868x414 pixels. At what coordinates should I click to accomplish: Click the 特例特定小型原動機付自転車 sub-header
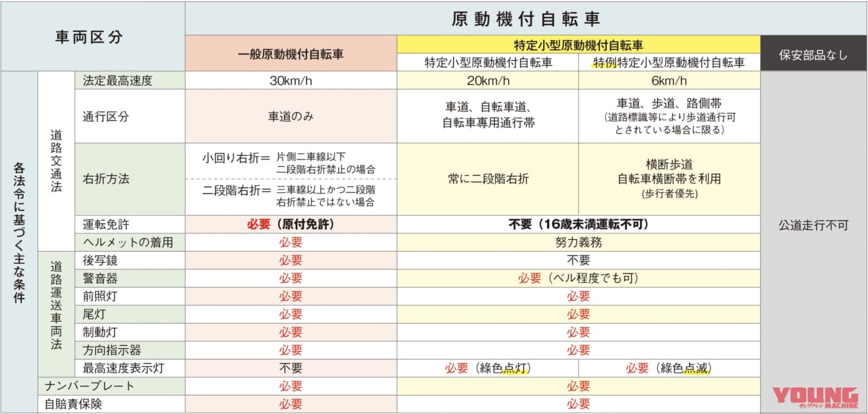coord(669,62)
